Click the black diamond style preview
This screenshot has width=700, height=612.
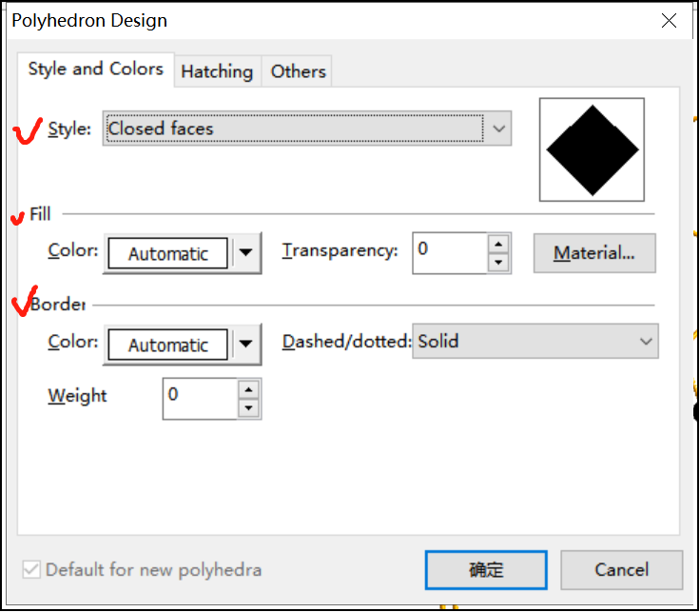coord(592,149)
